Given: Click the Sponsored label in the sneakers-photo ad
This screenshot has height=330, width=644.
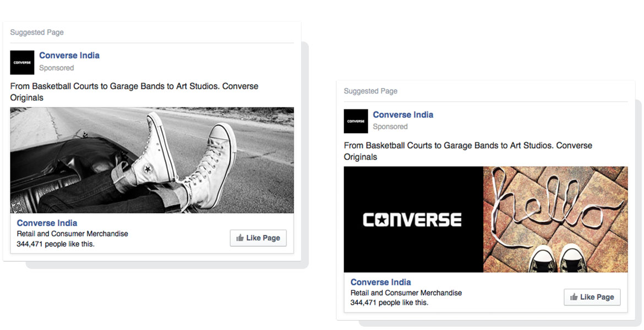Looking at the screenshot, I should [56, 68].
